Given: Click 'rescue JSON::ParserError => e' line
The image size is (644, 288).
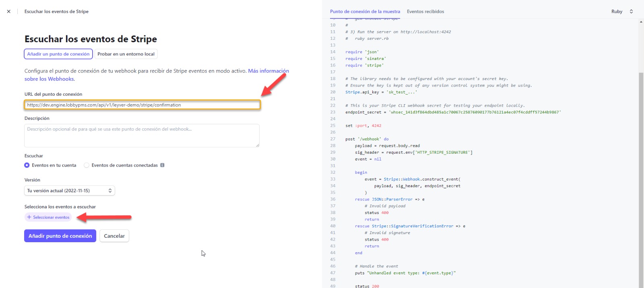Looking at the screenshot, I should click(x=390, y=200).
